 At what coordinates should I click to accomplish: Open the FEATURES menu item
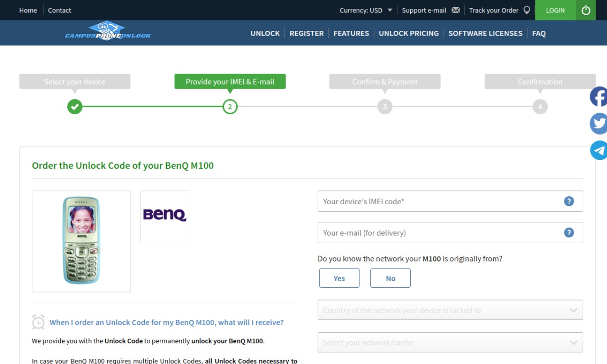click(x=351, y=33)
